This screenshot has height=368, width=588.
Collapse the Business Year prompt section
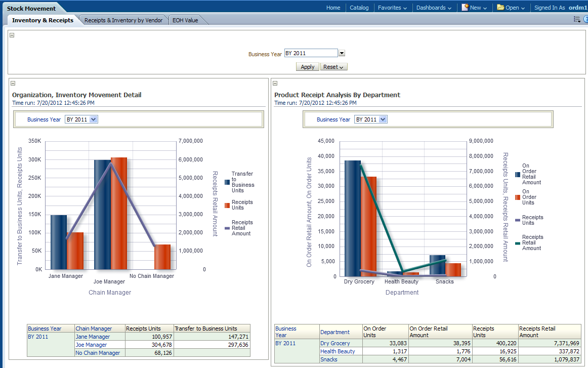point(12,35)
